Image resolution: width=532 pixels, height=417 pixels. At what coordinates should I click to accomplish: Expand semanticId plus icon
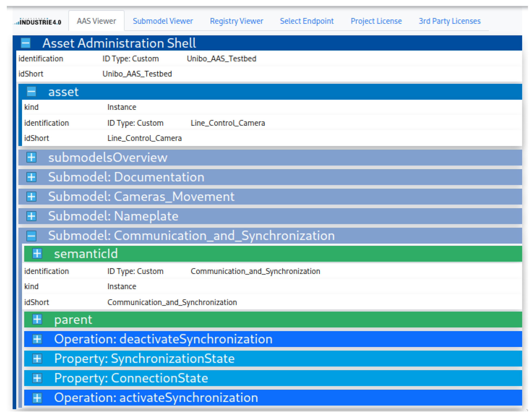(37, 254)
